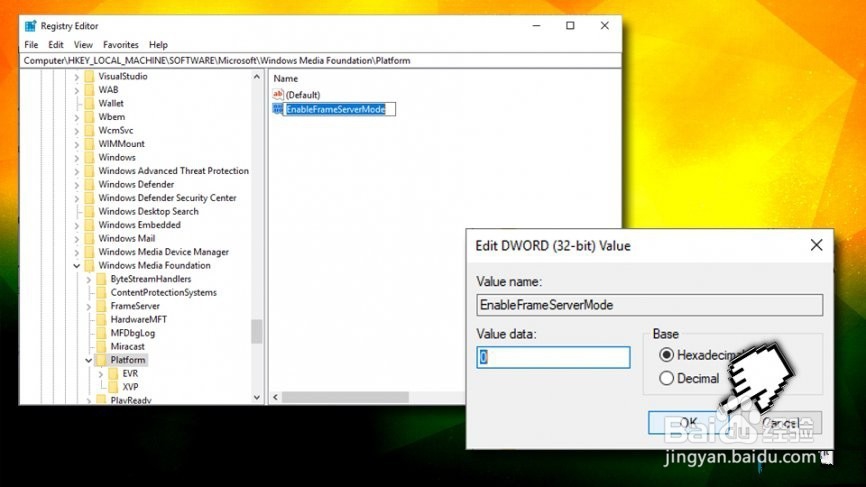Click the EVR folder icon
Screen dimensions: 866x487
[114, 374]
